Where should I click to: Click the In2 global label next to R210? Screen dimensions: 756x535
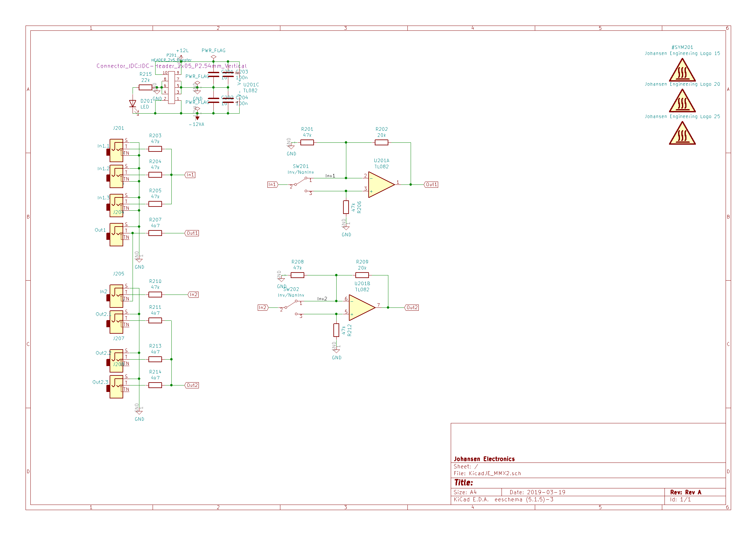(x=193, y=295)
